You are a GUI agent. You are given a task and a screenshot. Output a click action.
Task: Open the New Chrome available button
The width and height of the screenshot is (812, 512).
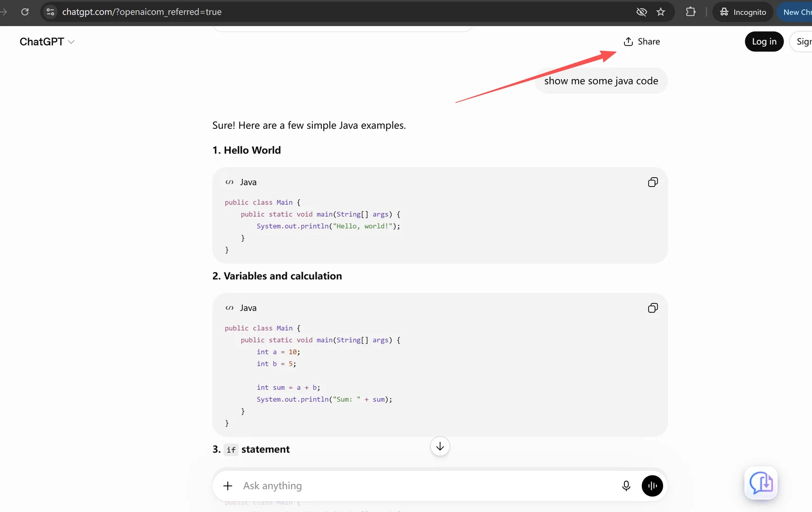[x=795, y=12]
